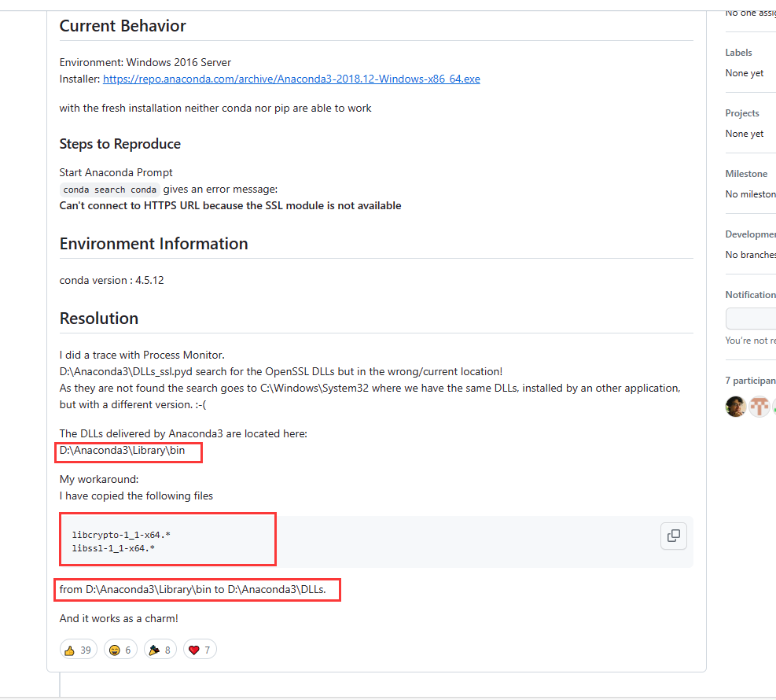Toggle the party popper reaction
776x700 pixels.
(x=160, y=650)
